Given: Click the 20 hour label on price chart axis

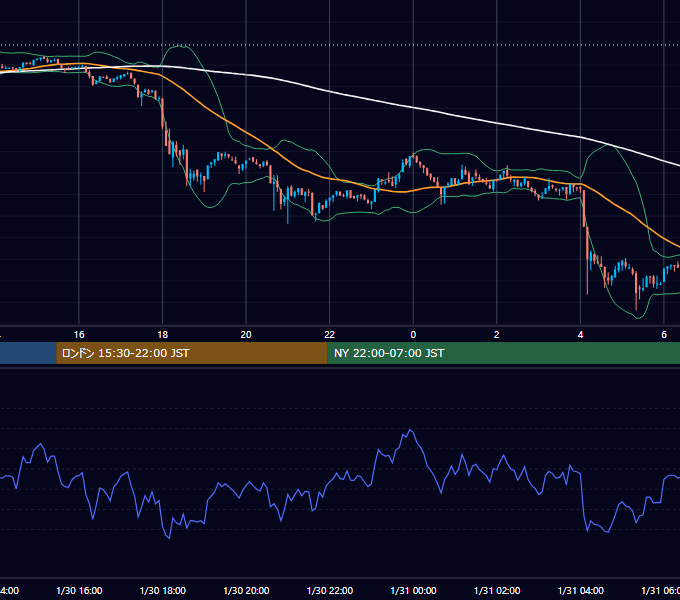Looking at the screenshot, I should [246, 335].
